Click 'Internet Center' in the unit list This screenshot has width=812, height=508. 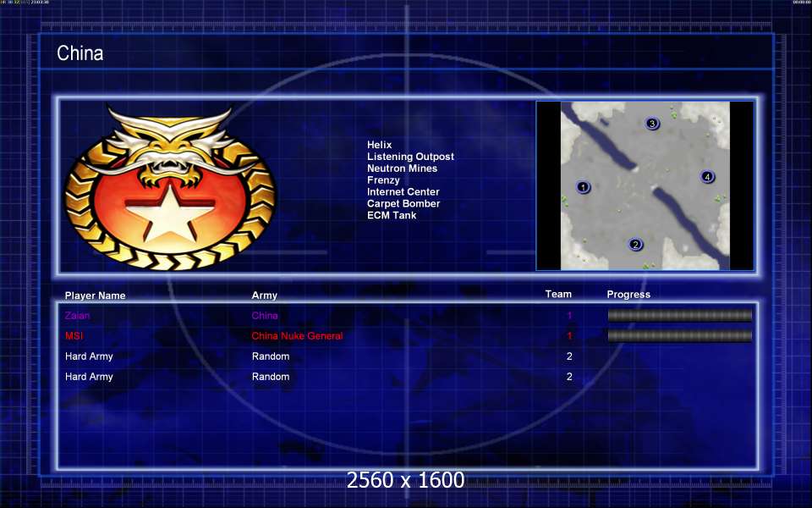pyautogui.click(x=403, y=192)
